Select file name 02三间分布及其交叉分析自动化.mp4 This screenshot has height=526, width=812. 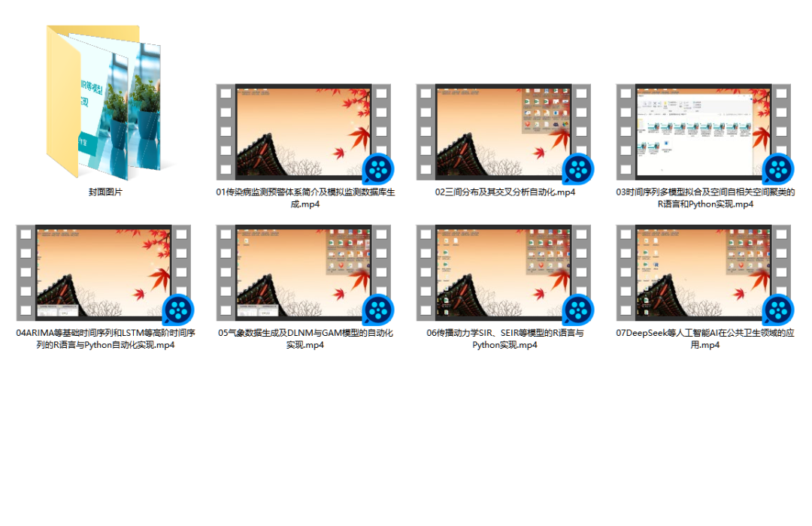(505, 192)
